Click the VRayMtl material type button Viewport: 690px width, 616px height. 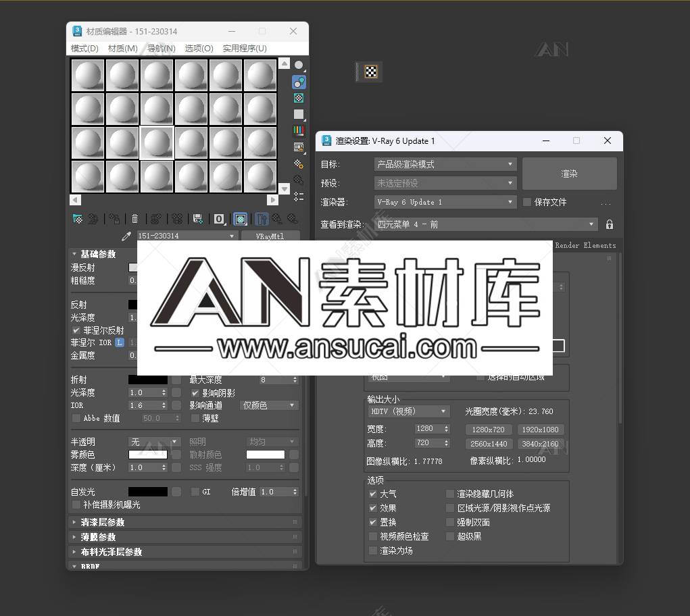pyautogui.click(x=270, y=236)
